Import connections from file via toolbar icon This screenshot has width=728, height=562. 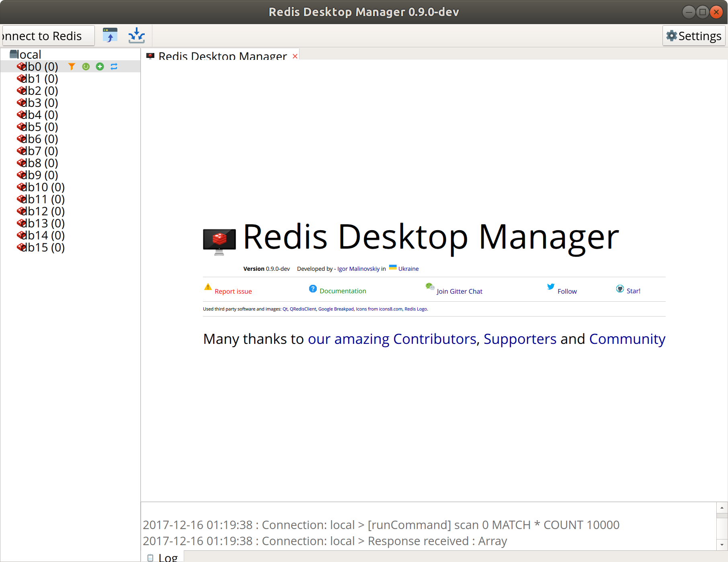coord(136,35)
